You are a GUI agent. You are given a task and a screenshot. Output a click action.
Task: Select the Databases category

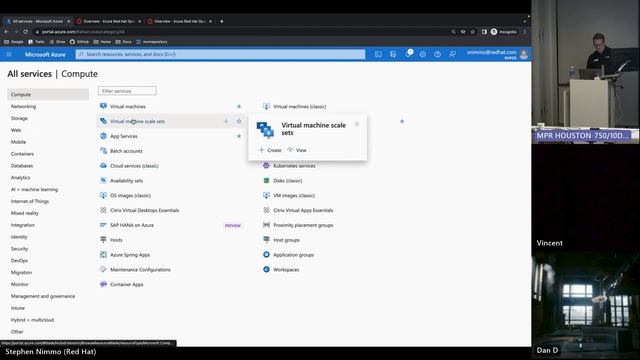click(x=22, y=166)
